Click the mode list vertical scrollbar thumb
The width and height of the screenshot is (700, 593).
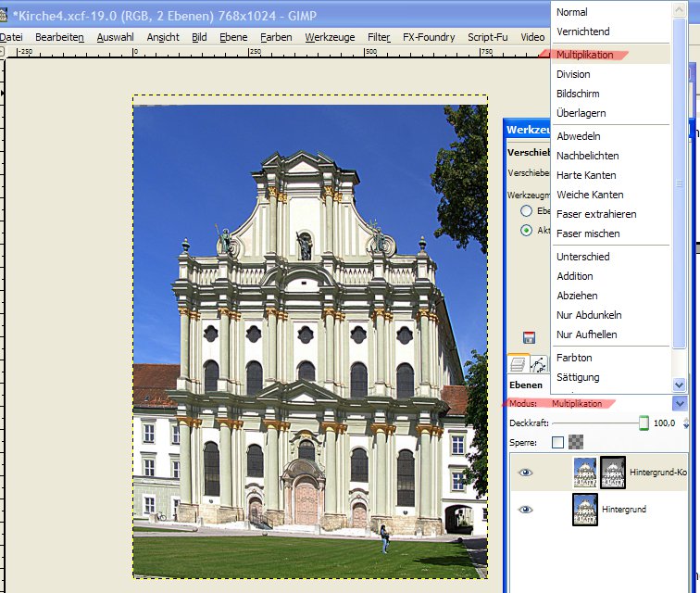[x=679, y=183]
